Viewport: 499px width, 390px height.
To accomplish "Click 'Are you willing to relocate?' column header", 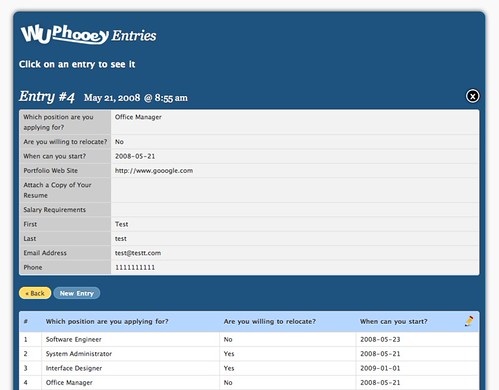I will [270, 322].
